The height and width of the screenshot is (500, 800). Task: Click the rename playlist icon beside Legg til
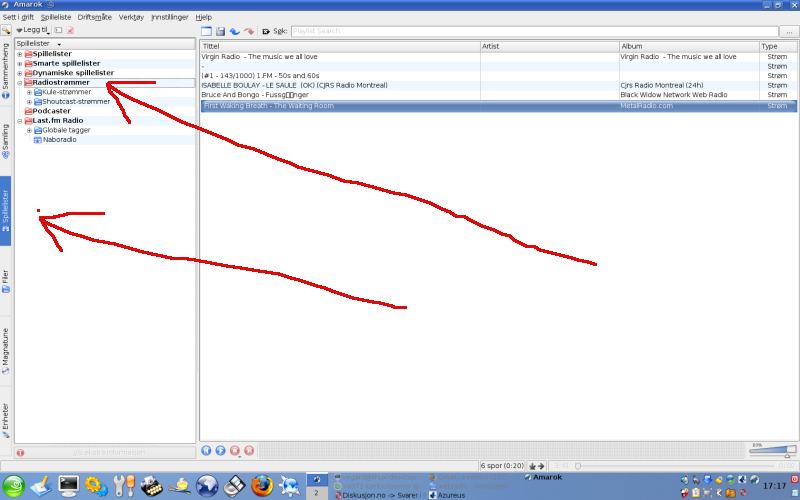[58, 30]
